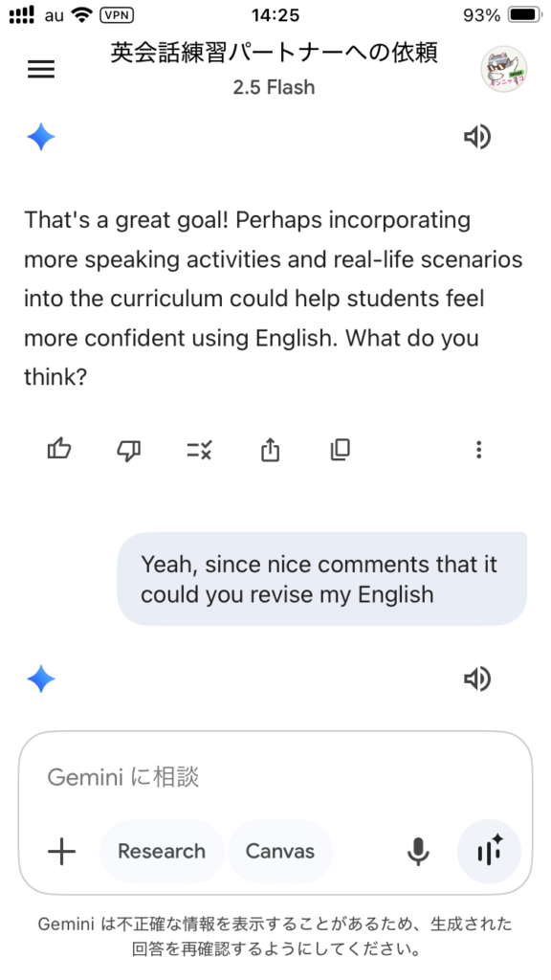Viewport: 551px width, 980px height.
Task: Start Gemini Live voice mode
Action: [489, 851]
